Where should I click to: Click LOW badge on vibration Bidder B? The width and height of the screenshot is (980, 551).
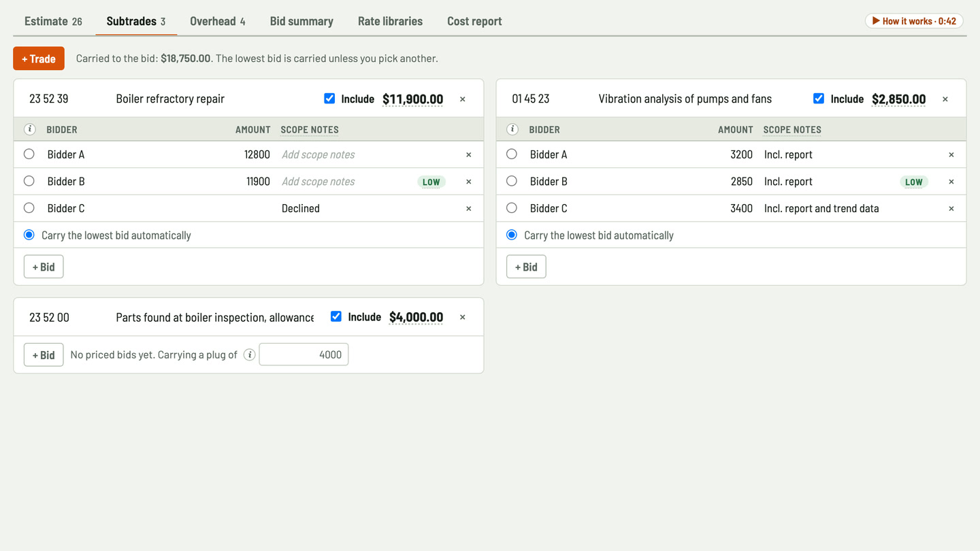(914, 182)
